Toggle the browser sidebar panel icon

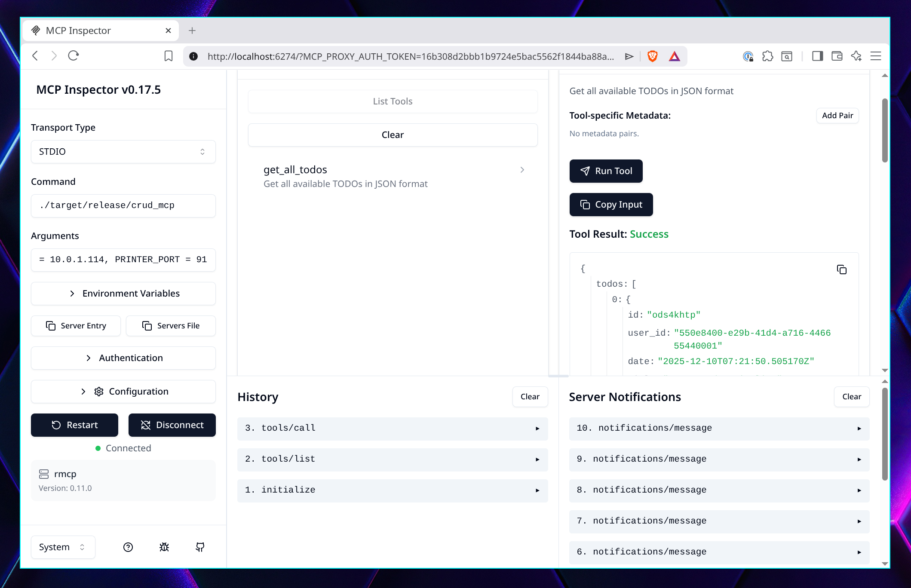click(817, 56)
